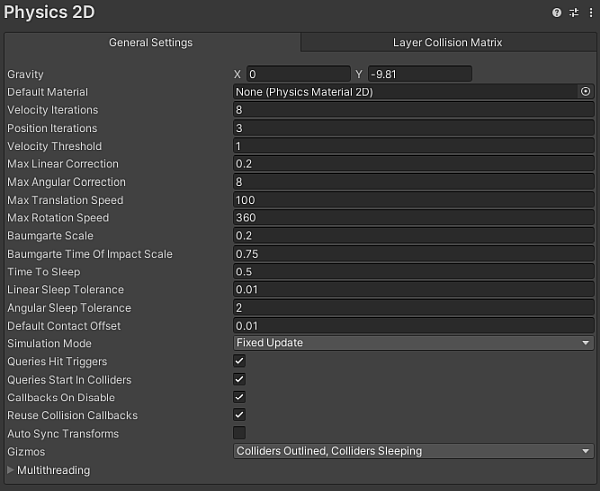Enable Auto Sync Transforms checkbox

click(x=239, y=433)
